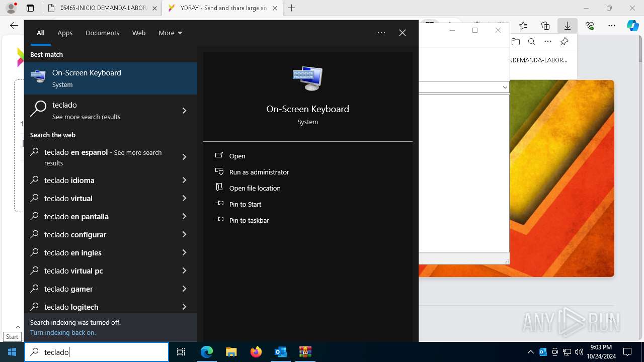Open the notification center icon
The height and width of the screenshot is (362, 644).
[x=627, y=352]
